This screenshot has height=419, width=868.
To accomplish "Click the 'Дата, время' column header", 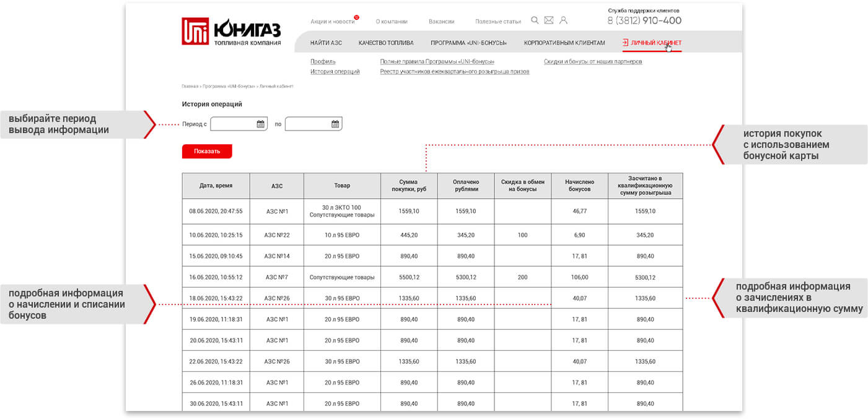I will (216, 186).
